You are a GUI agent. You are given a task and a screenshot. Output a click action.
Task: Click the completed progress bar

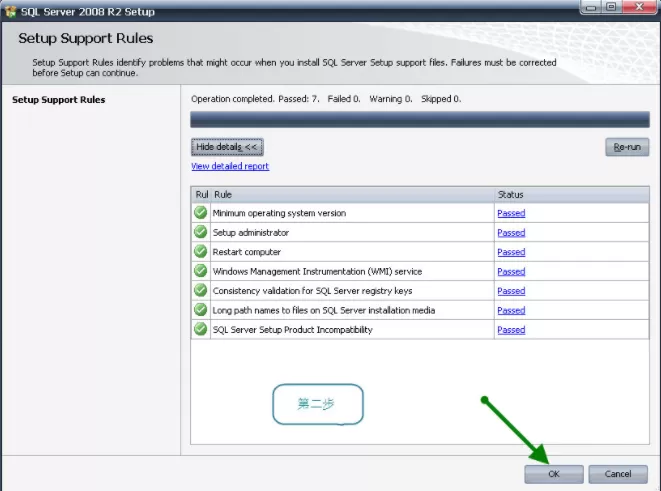420,119
